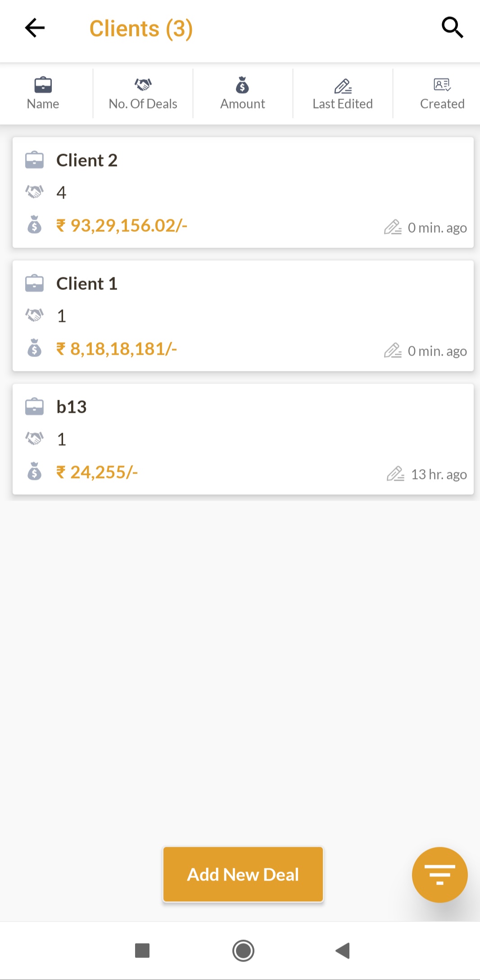Open the search magnifier icon
480x980 pixels.
click(452, 28)
